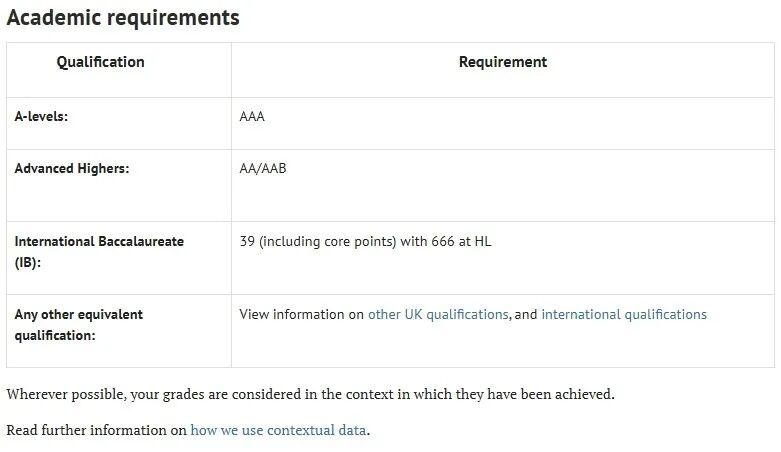
Task: Select the 'Qualification' column header
Action: pyautogui.click(x=100, y=62)
